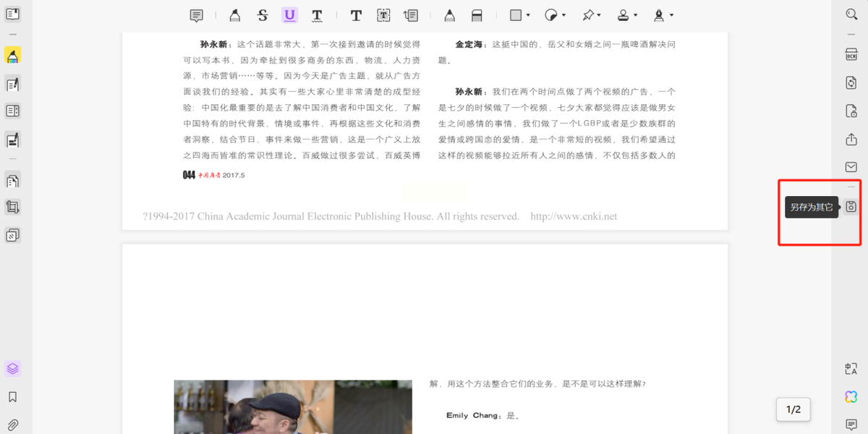Switch to organize pages mode in sidebar
The width and height of the screenshot is (868, 434).
(12, 180)
